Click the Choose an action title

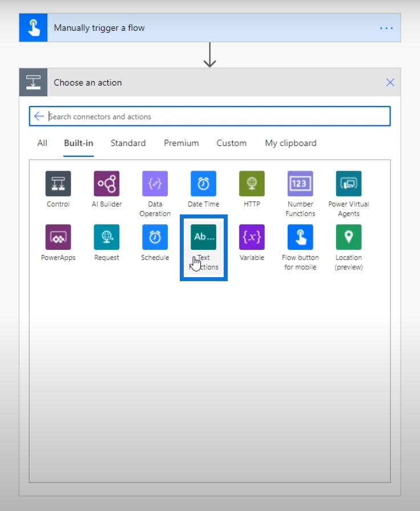tap(88, 83)
